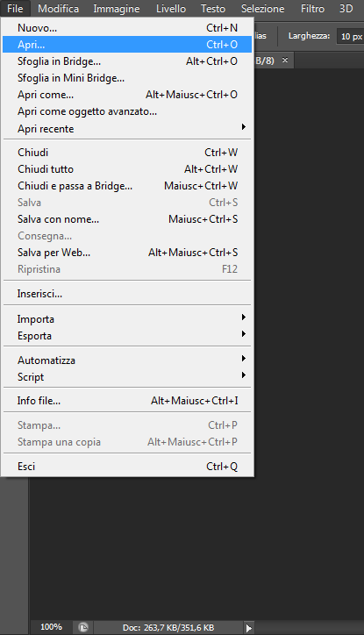Expand the Esporta submenu
Image resolution: width=364 pixels, height=635 pixels.
pyautogui.click(x=127, y=336)
